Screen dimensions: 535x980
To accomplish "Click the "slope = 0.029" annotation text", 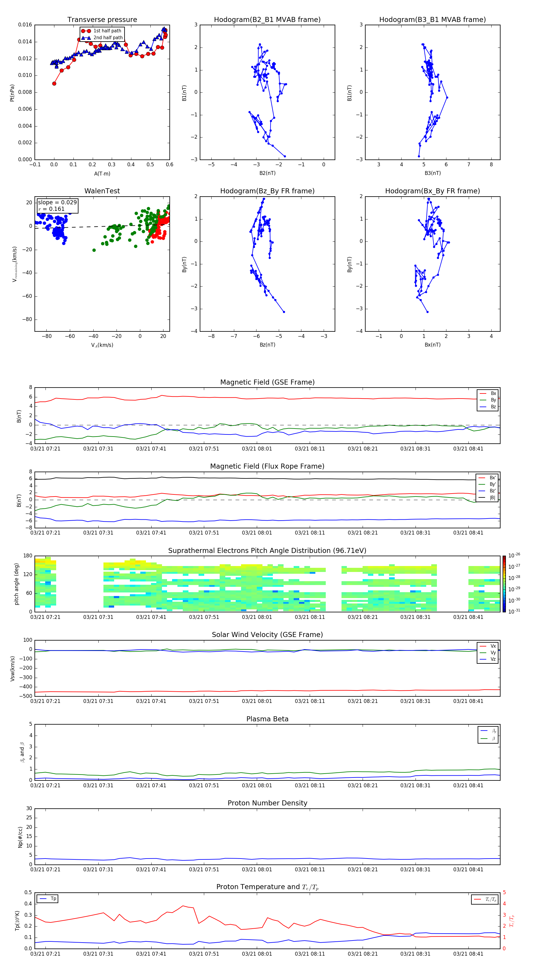I will tap(57, 203).
